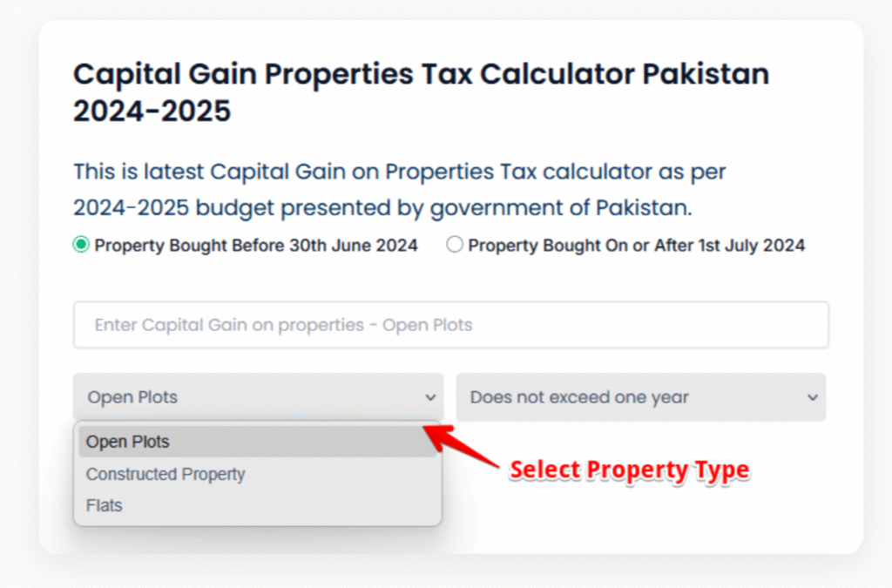This screenshot has width=892, height=588.
Task: Focus the Enter Capital Gain input field
Action: pos(450,325)
